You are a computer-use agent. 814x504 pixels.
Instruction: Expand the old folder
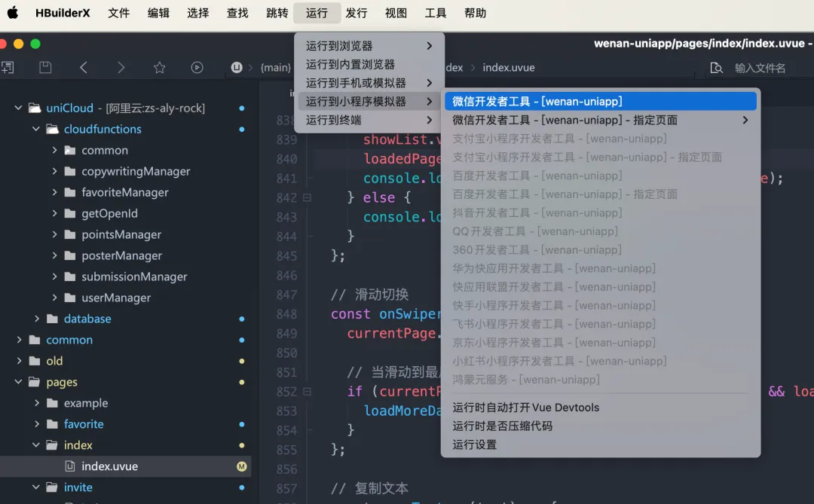pos(19,361)
